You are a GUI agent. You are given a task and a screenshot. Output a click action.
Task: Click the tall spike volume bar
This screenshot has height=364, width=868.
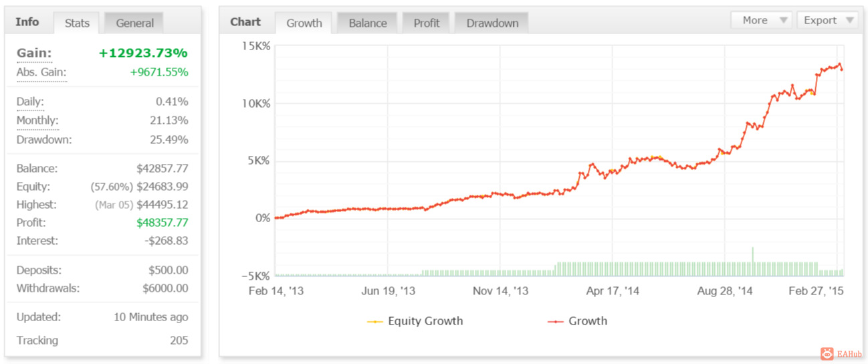pyautogui.click(x=752, y=261)
